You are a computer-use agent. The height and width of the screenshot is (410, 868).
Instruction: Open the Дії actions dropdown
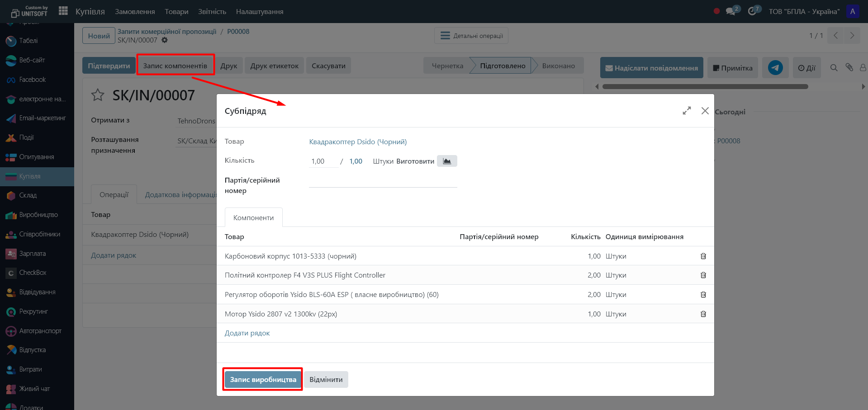(806, 68)
